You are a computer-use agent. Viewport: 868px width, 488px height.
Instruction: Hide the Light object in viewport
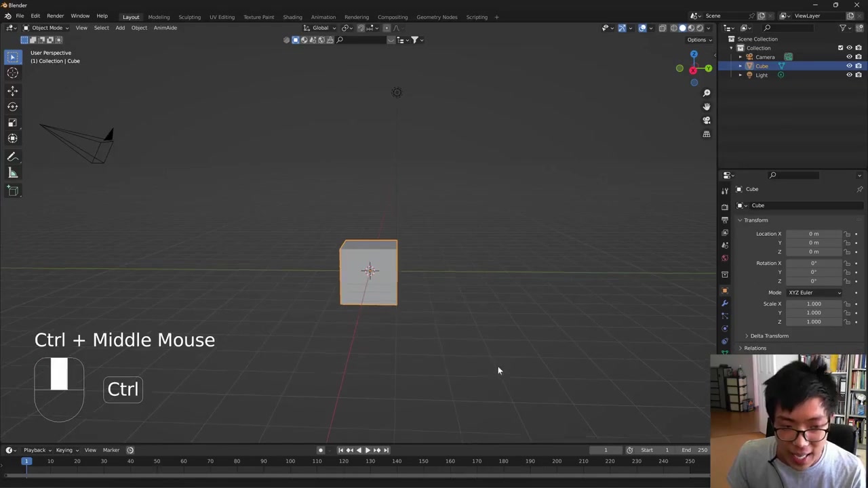849,75
